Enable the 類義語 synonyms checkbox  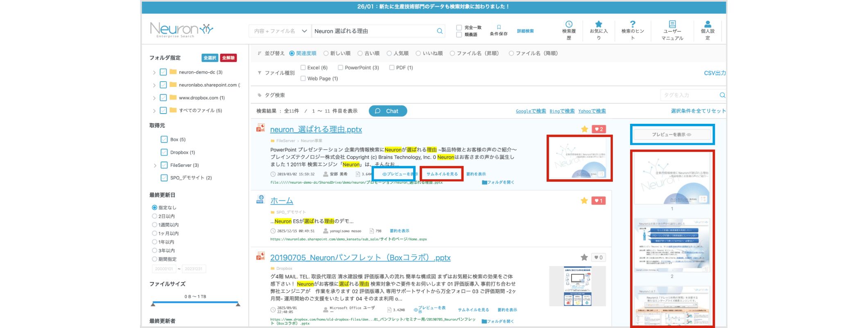point(459,34)
